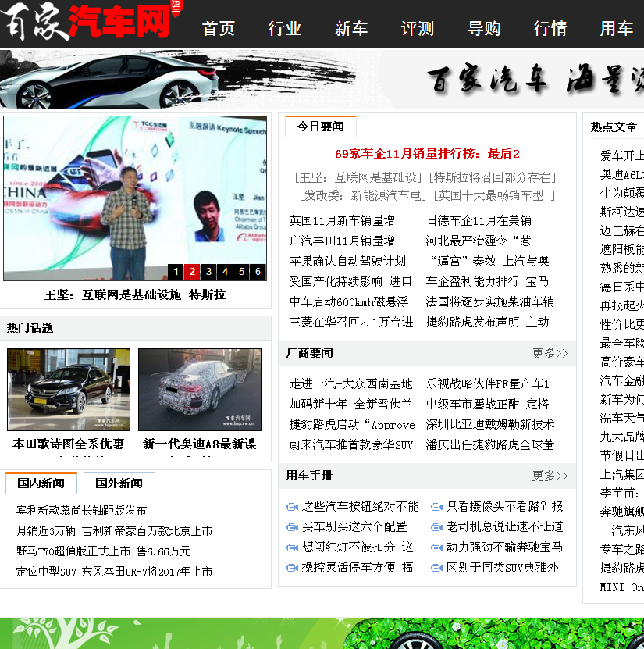Open the 导购 navigation item
The height and width of the screenshot is (649, 644).
click(484, 29)
